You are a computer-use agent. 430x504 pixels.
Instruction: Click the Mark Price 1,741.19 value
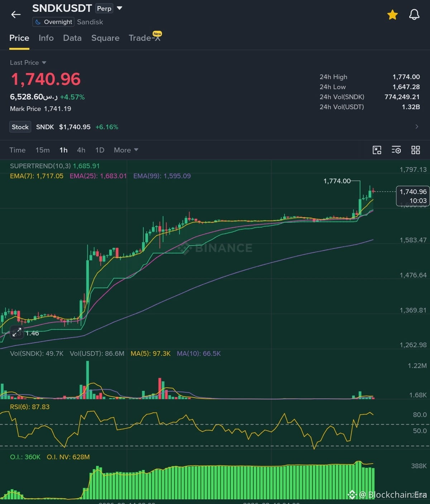click(58, 109)
